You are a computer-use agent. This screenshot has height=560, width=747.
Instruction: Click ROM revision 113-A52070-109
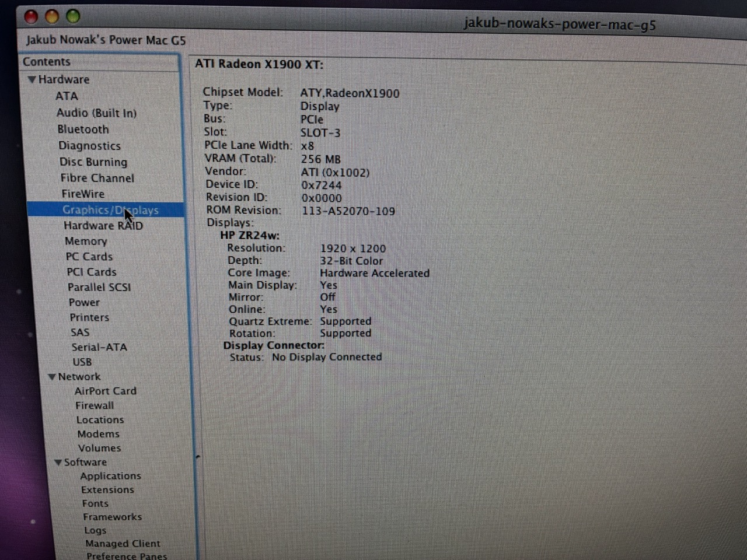pyautogui.click(x=348, y=211)
